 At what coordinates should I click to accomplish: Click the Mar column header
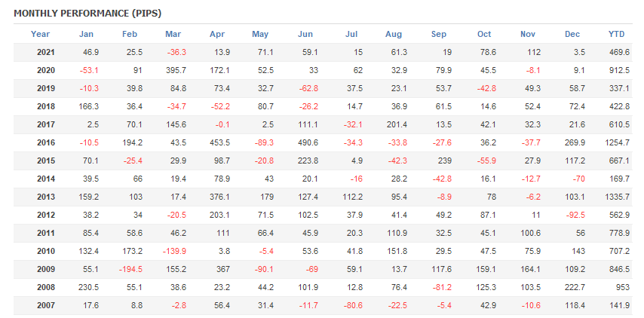point(173,34)
